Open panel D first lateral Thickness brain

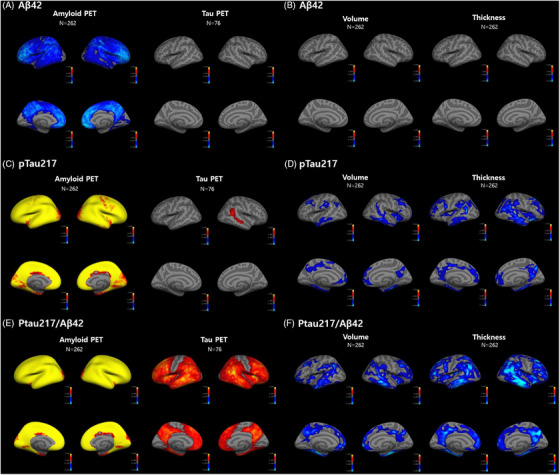coord(455,211)
